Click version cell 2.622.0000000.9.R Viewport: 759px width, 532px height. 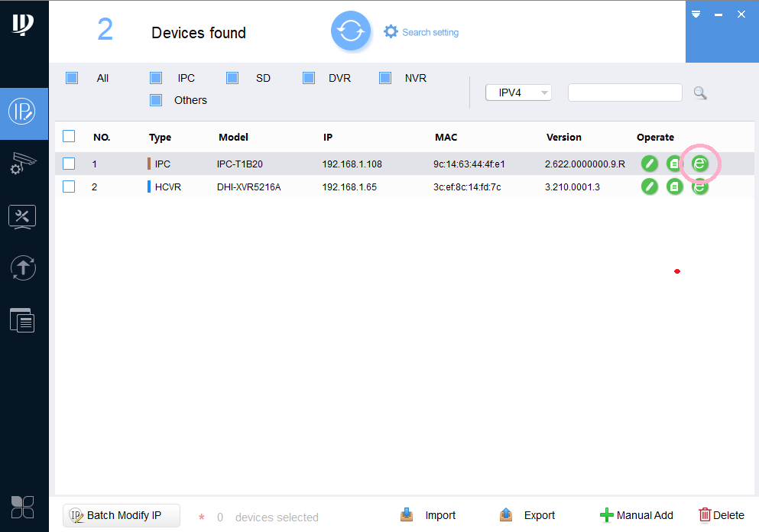point(585,164)
